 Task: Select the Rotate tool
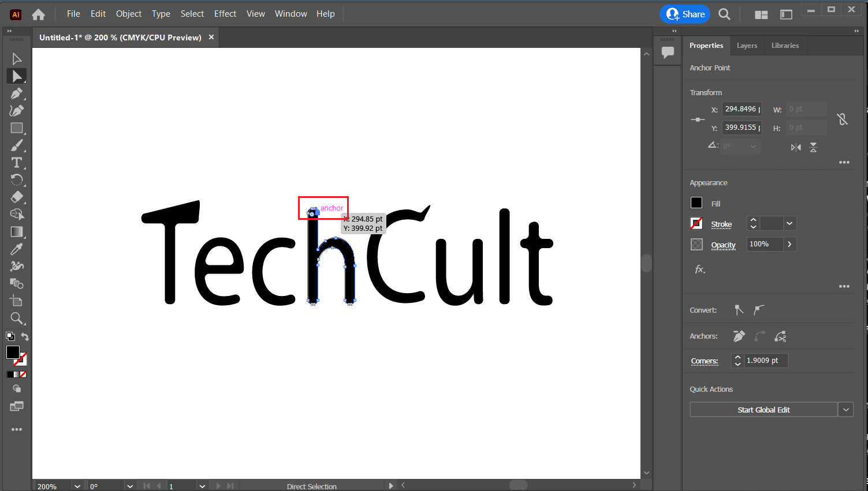pos(17,180)
